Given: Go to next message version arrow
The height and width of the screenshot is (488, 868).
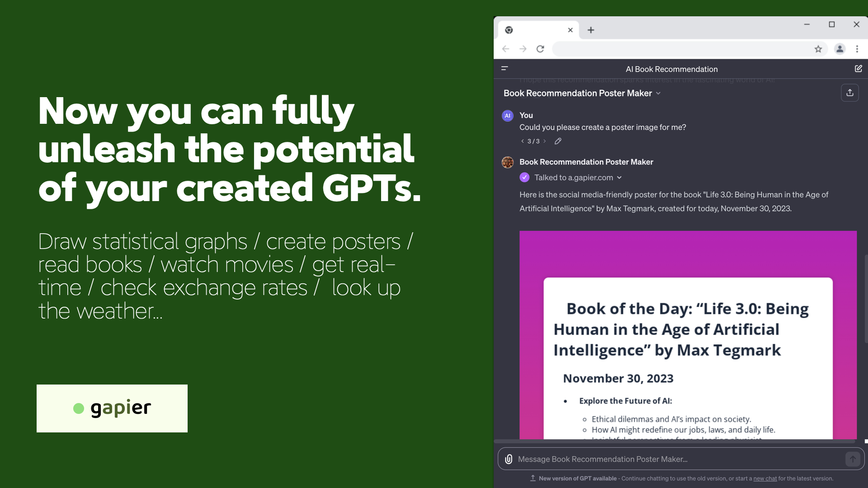Looking at the screenshot, I should point(544,141).
